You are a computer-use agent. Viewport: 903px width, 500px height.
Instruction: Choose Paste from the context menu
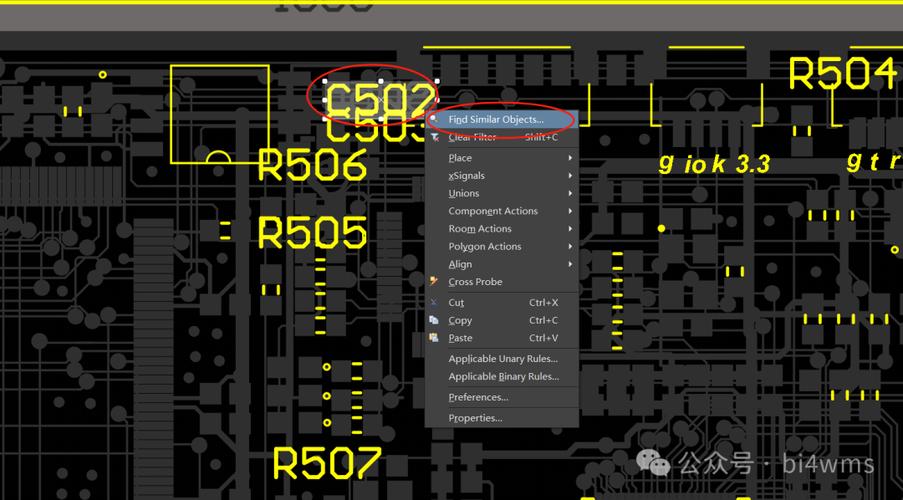502,338
